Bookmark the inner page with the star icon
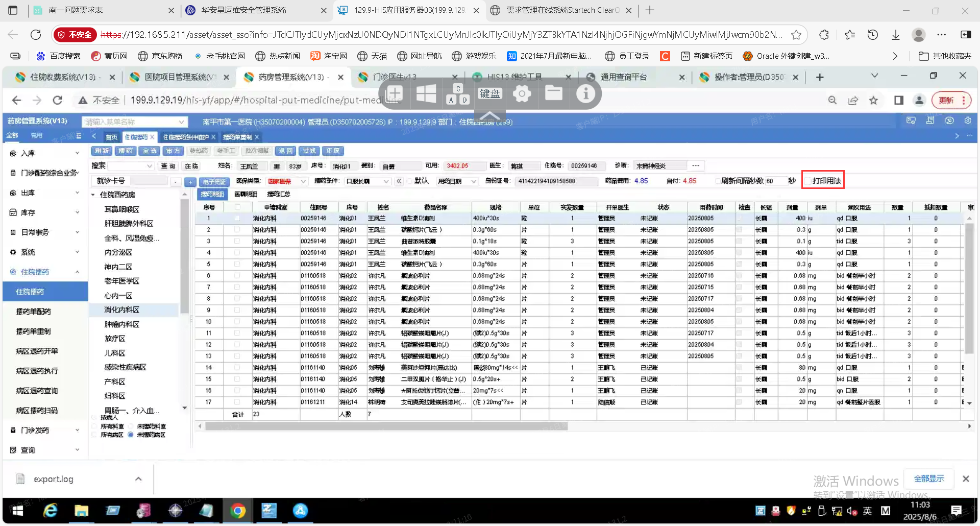980x526 pixels. [873, 100]
